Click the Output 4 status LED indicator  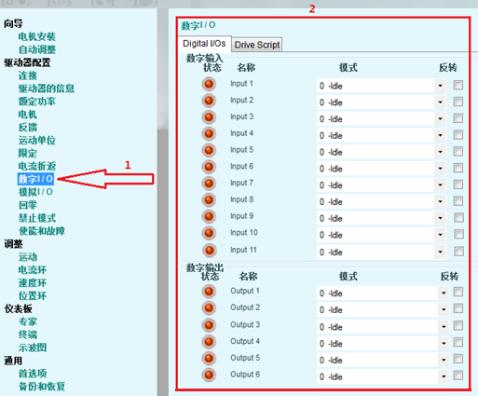(209, 342)
